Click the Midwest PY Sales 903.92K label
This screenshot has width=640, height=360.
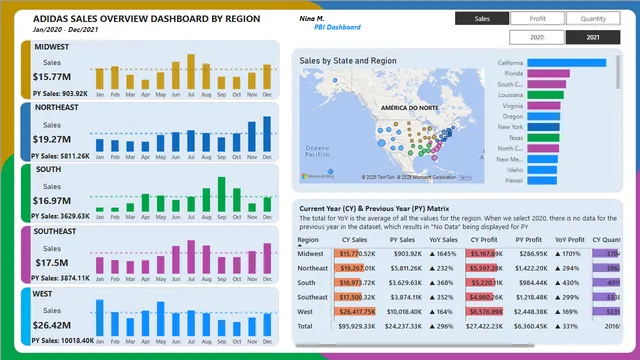tap(60, 93)
